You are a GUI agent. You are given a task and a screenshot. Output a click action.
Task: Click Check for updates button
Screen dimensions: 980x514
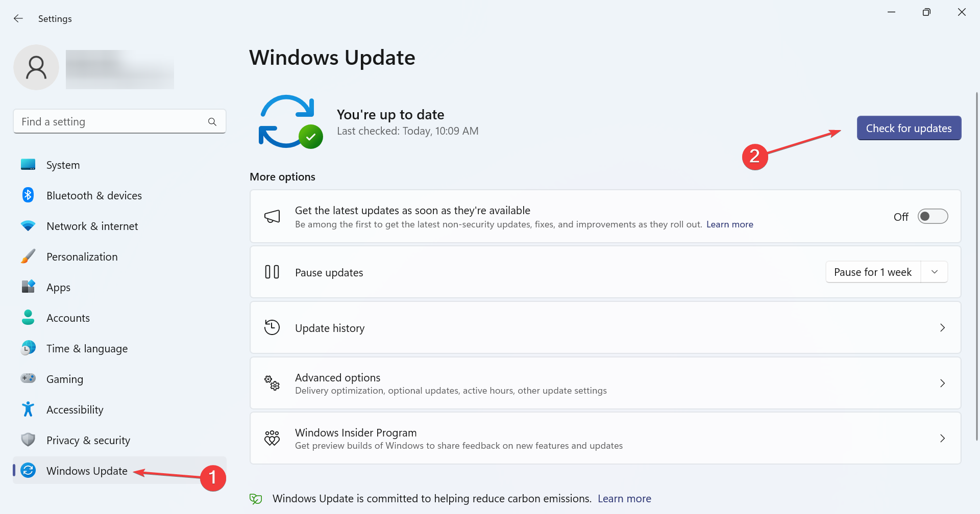909,128
